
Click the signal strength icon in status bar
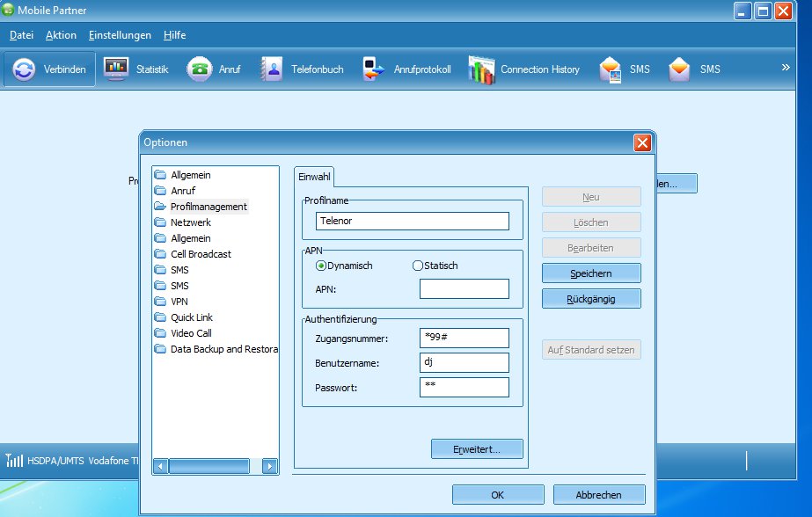14,460
